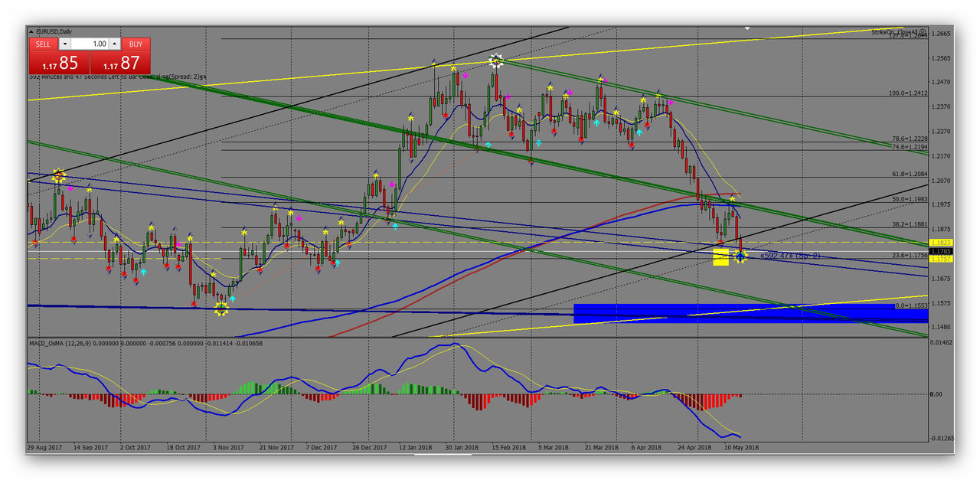Click the 1.00 volume input field

click(x=90, y=44)
